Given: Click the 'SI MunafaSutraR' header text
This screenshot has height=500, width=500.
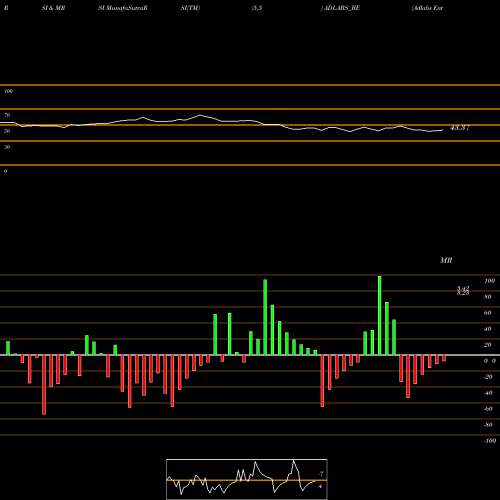Looking at the screenshot, I should pyautogui.click(x=123, y=8).
